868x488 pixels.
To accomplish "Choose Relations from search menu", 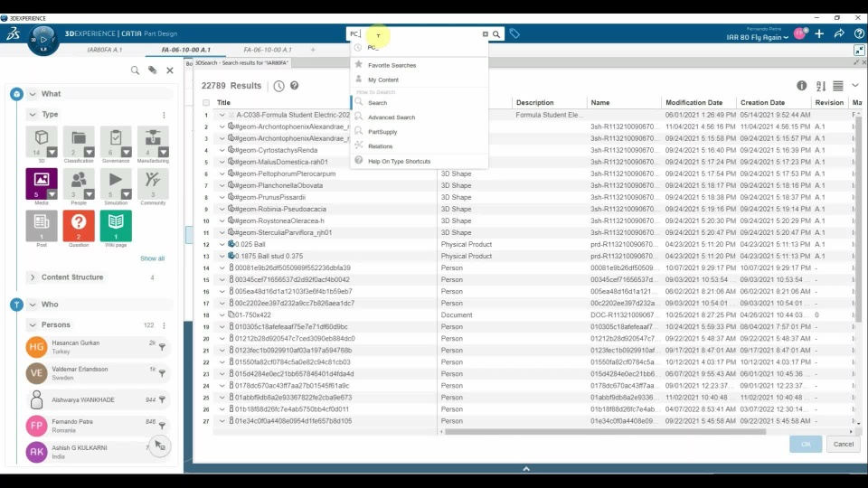I will coord(381,146).
